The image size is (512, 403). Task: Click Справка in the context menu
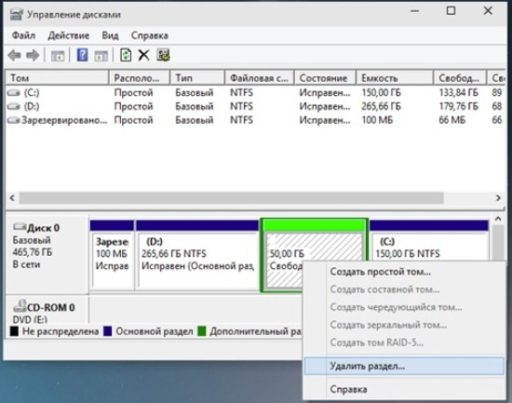[x=348, y=389]
